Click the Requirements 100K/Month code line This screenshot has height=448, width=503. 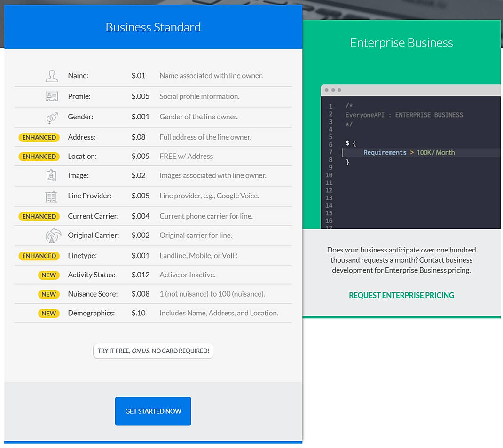click(409, 153)
